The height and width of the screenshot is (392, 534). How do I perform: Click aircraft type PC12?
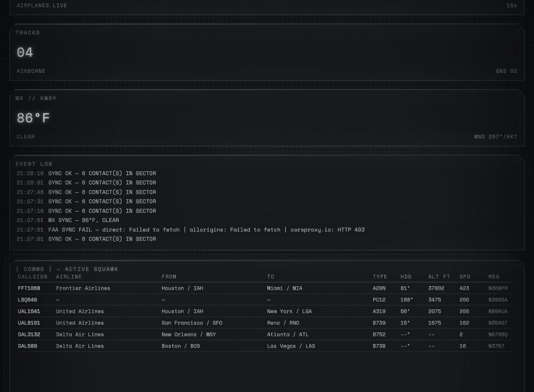click(379, 300)
